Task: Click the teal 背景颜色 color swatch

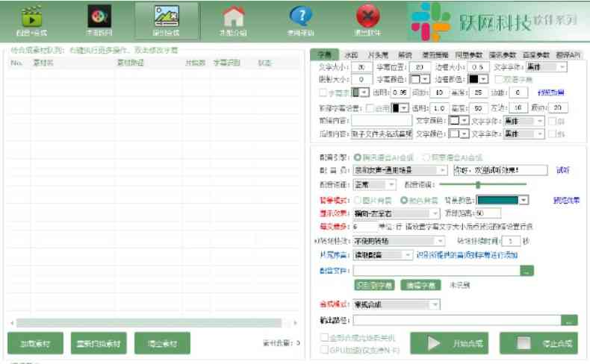Action: [497, 200]
